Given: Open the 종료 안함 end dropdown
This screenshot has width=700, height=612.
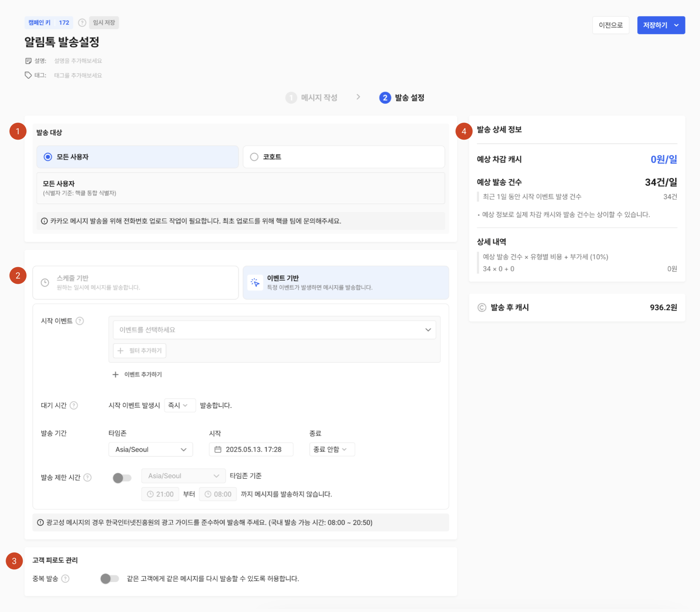Looking at the screenshot, I should point(331,450).
